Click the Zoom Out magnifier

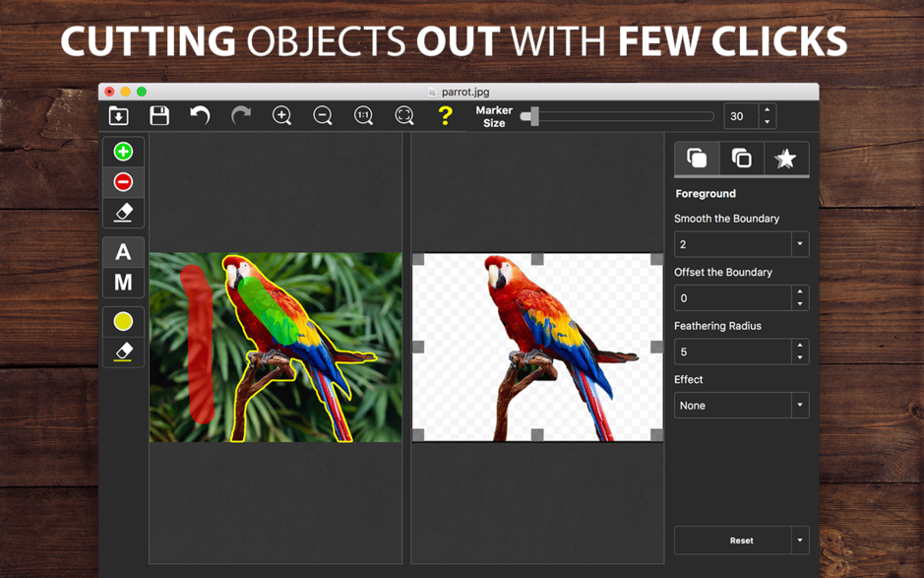click(x=323, y=115)
